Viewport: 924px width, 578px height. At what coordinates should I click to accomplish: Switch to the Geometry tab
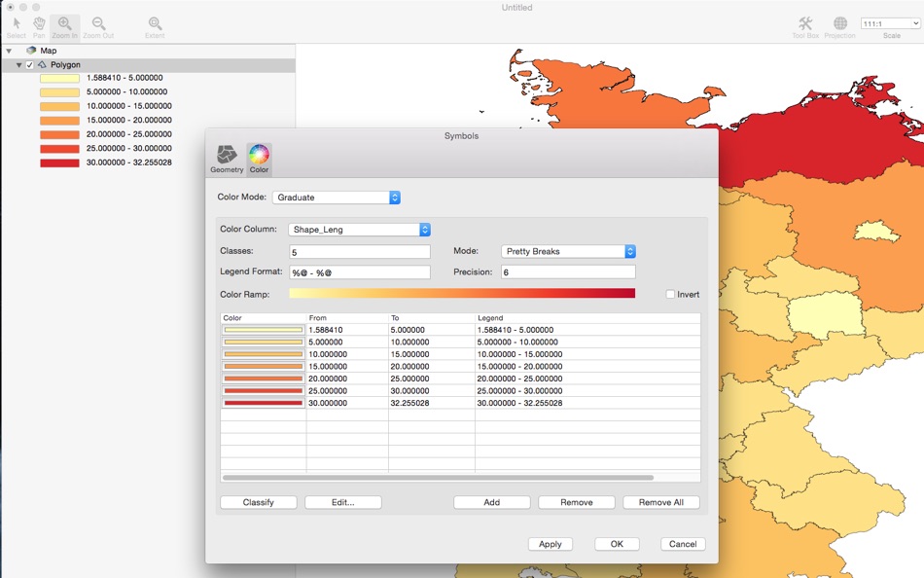point(227,160)
